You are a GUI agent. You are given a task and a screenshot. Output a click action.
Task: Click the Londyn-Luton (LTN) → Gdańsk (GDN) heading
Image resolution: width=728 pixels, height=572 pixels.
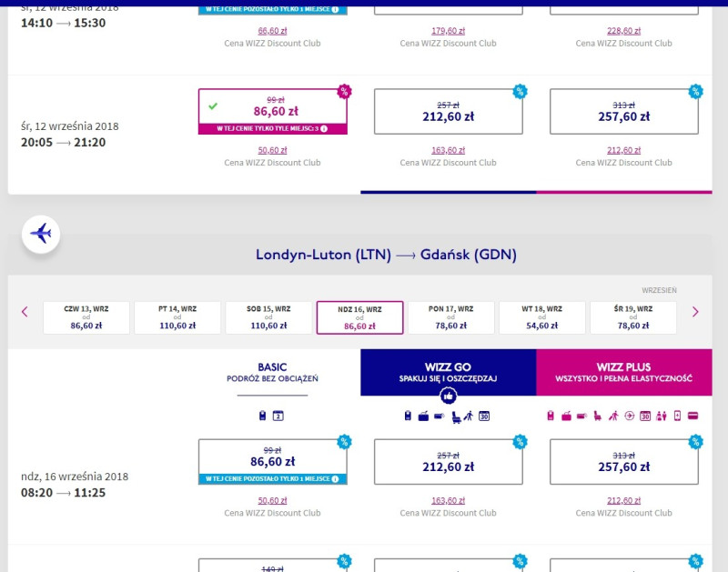pyautogui.click(x=386, y=255)
